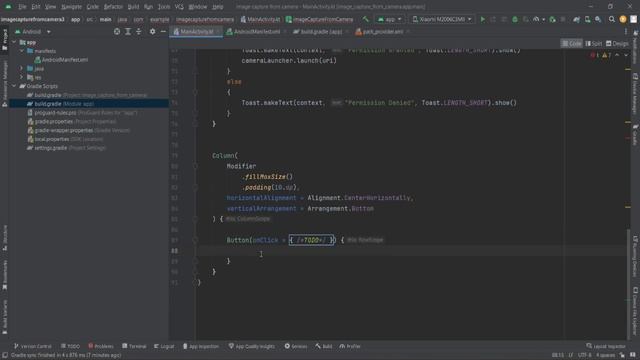Viewport: 640px width, 360px height.
Task: Click the Stop app square icon
Action: pyautogui.click(x=563, y=19)
